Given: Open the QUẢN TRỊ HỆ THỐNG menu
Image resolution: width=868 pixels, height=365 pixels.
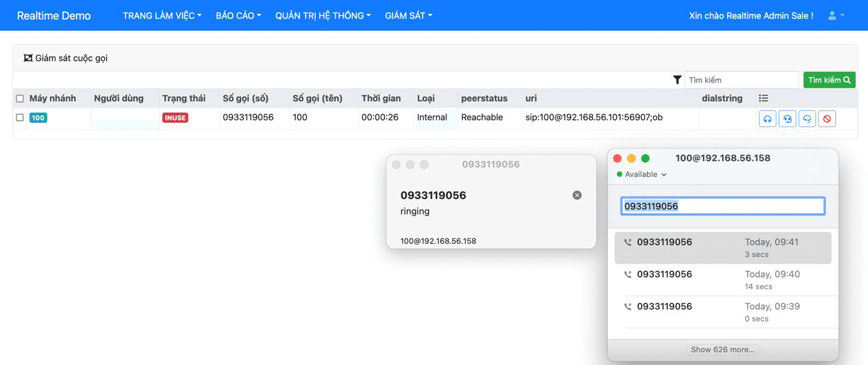Looking at the screenshot, I should [322, 15].
